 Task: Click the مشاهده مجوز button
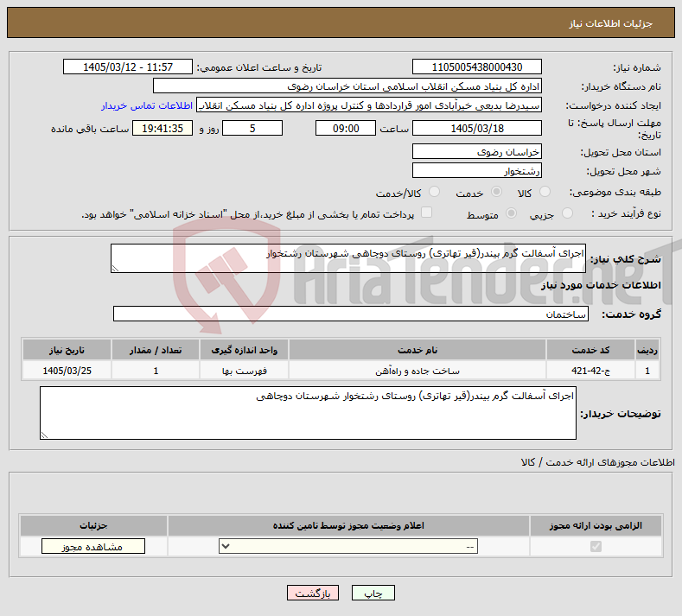click(93, 546)
